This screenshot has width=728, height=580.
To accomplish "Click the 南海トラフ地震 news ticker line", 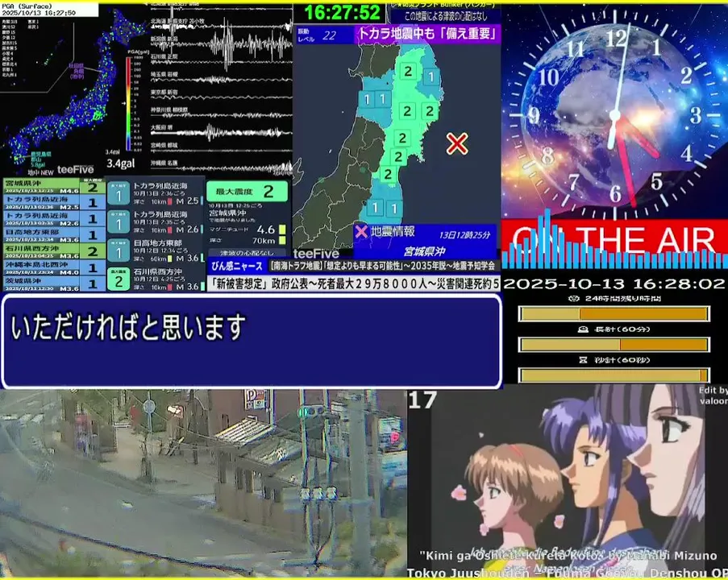I will (383, 266).
